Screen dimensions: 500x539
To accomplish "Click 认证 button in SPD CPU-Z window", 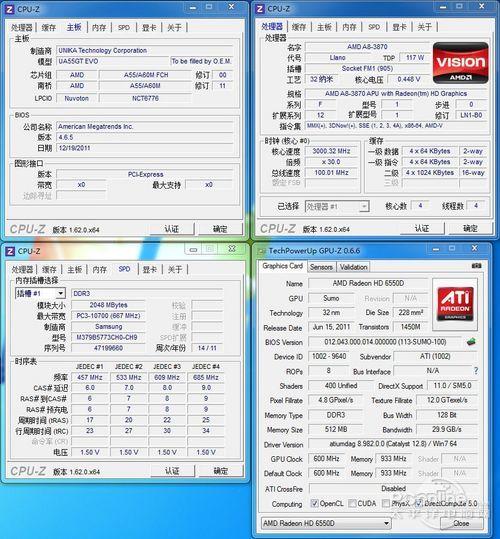I will (x=172, y=471).
